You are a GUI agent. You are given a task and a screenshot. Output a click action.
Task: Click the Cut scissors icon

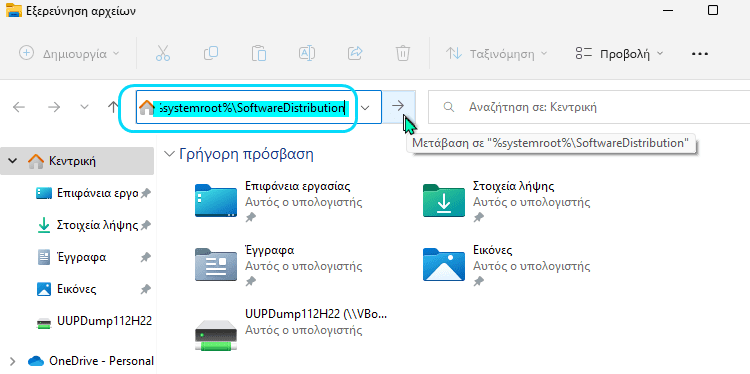tap(163, 53)
